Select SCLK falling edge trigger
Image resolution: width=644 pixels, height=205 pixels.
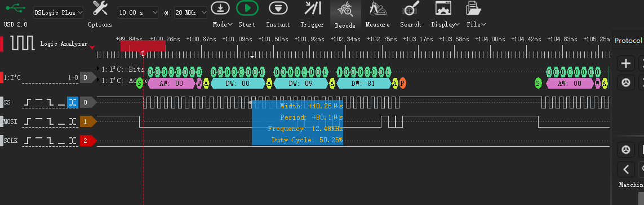click(x=50, y=141)
